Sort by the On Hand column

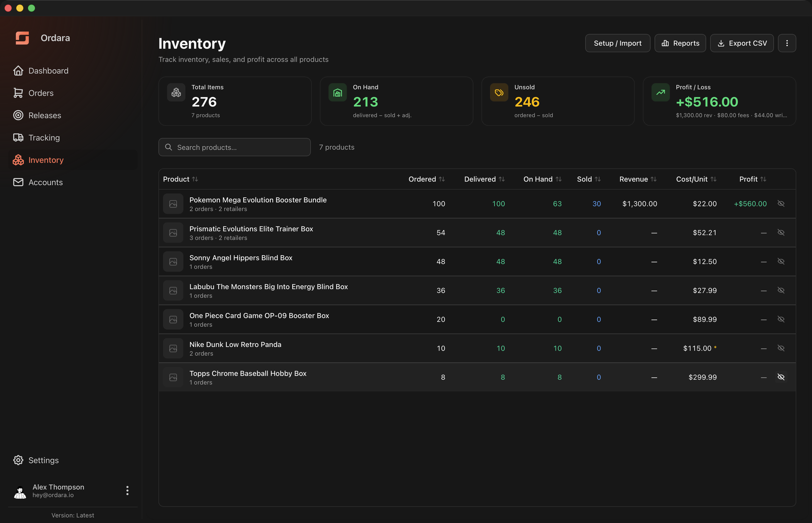tap(542, 179)
